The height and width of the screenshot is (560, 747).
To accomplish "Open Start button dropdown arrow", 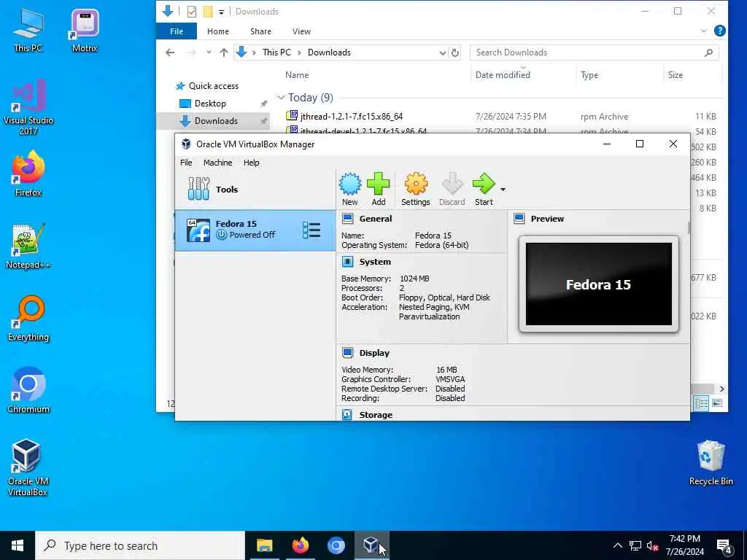I will click(503, 190).
